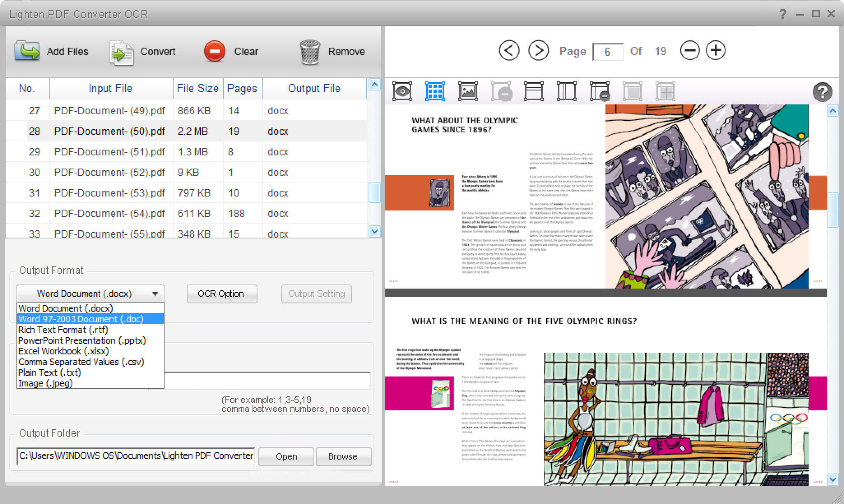Open help from title bar question mark

(x=782, y=14)
